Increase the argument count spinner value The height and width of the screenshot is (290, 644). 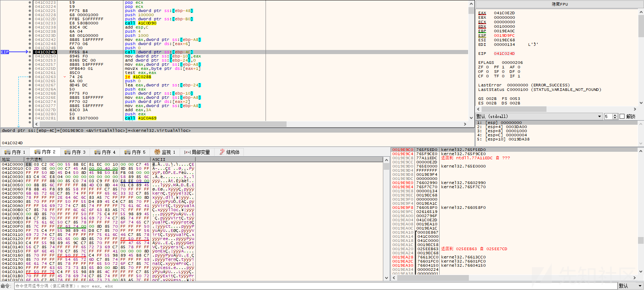(x=615, y=115)
